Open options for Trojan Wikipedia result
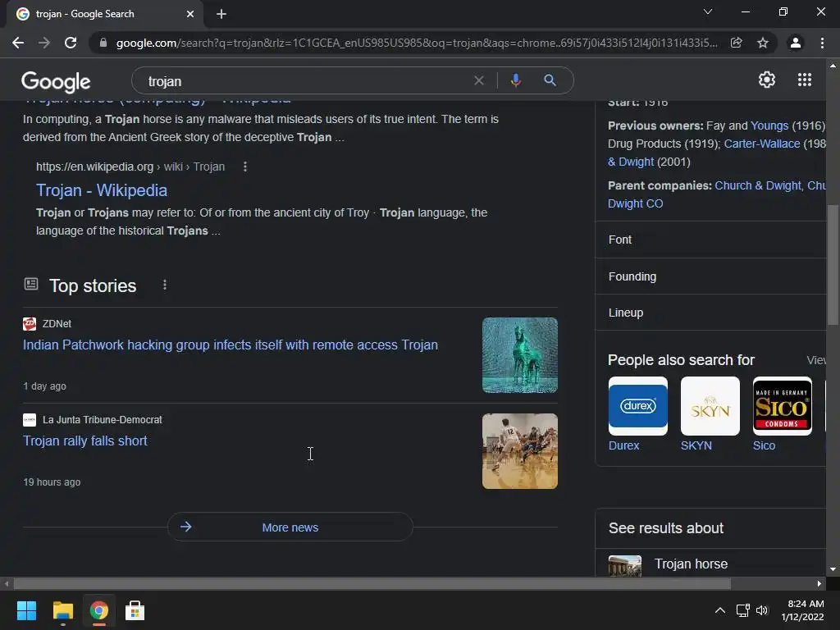 (244, 167)
